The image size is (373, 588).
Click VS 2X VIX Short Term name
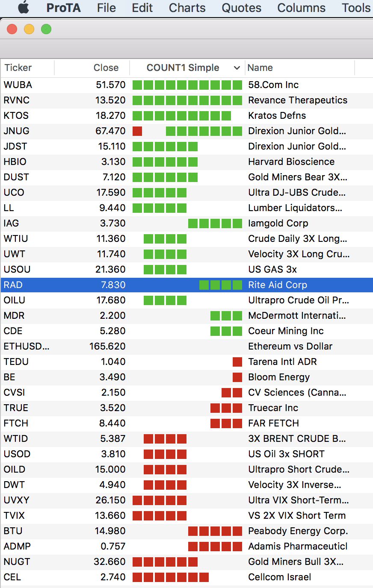point(297,515)
